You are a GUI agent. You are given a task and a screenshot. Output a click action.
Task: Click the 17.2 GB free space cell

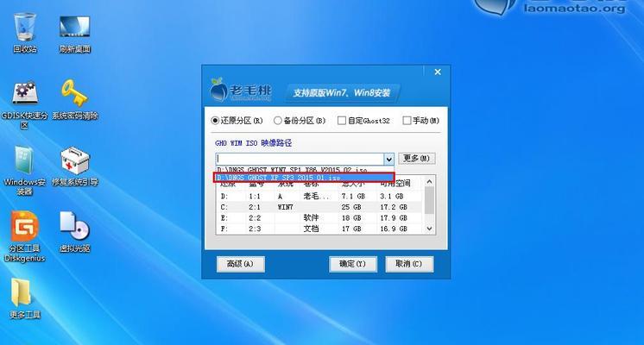pos(394,207)
